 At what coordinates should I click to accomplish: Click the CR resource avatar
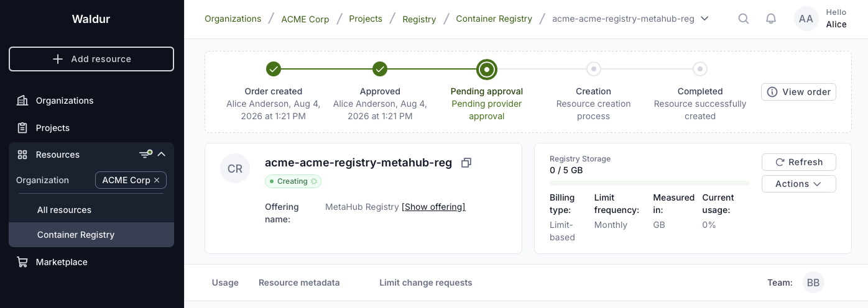click(235, 169)
